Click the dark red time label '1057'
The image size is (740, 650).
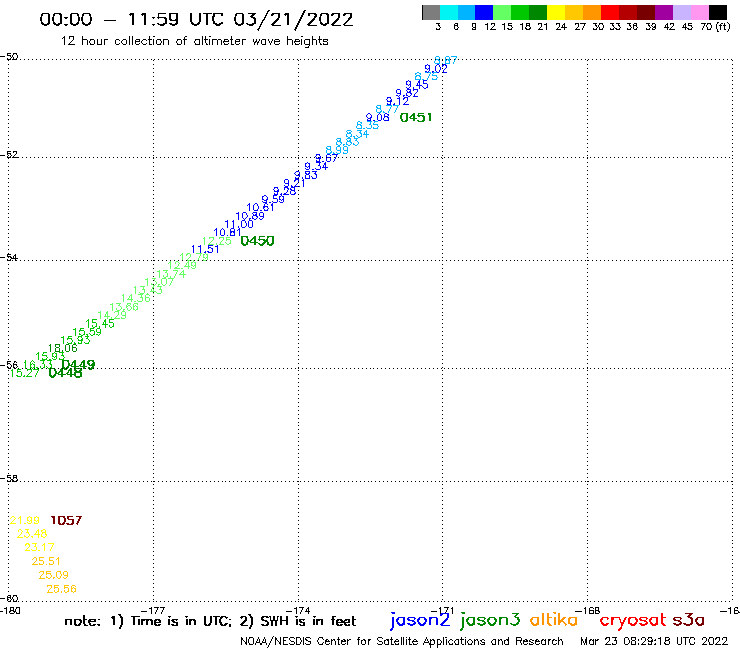coord(66,520)
